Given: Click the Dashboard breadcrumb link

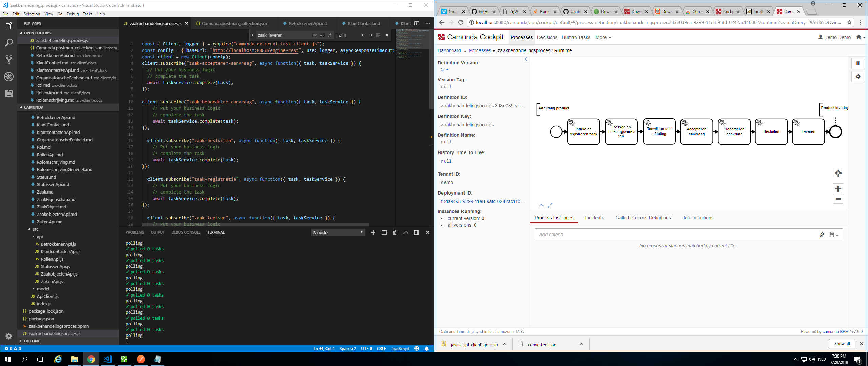Looking at the screenshot, I should 449,50.
